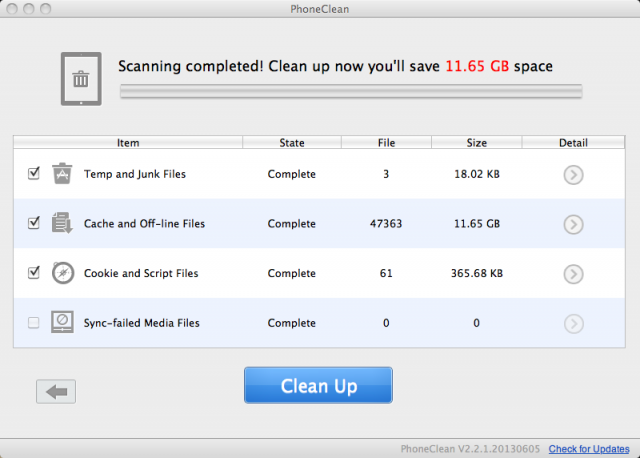Click the Size column header

coord(476,142)
